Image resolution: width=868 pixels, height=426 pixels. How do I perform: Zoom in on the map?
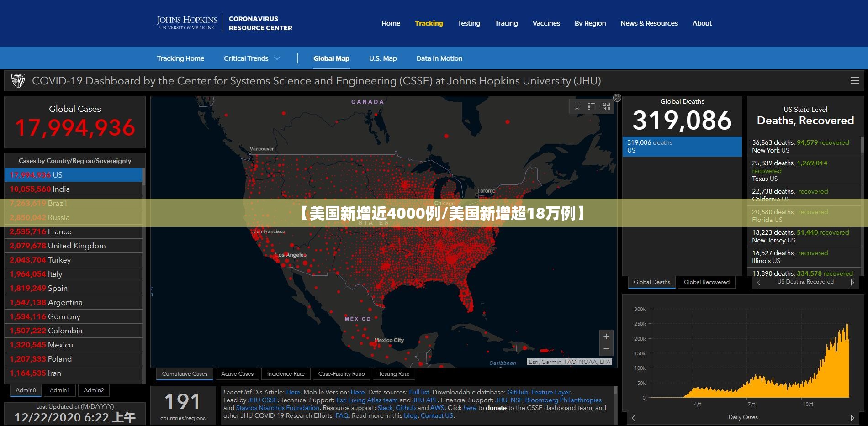(x=606, y=337)
